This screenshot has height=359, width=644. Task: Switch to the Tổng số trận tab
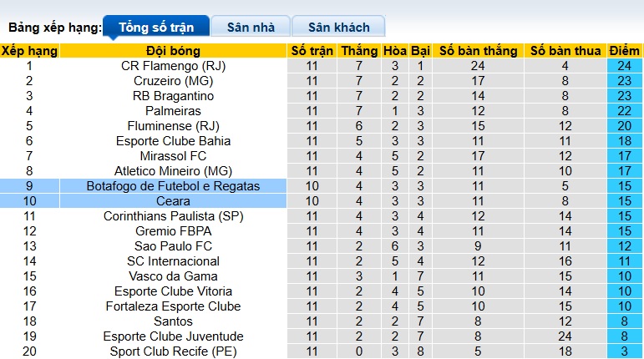click(x=156, y=27)
